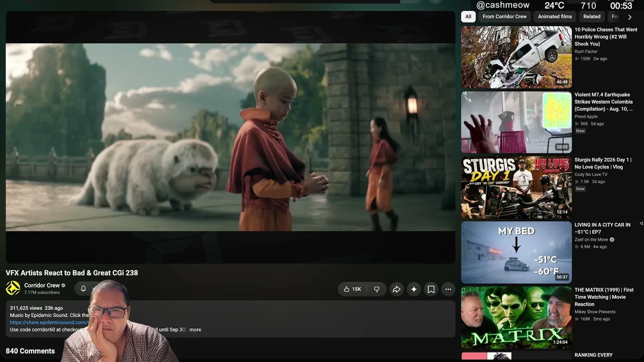Click the title 'Sturgis Rally 2026 Day 1'
The width and height of the screenshot is (644, 362).
coord(603,163)
